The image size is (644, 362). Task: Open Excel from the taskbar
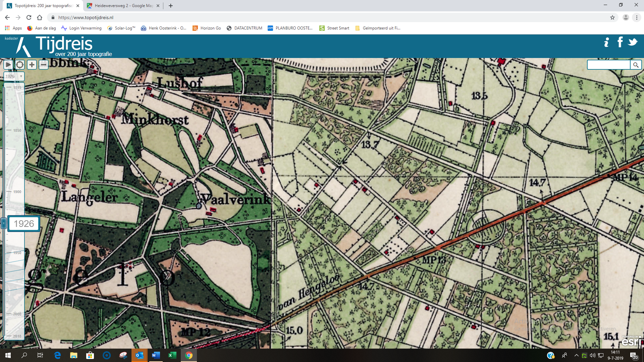[172, 355]
